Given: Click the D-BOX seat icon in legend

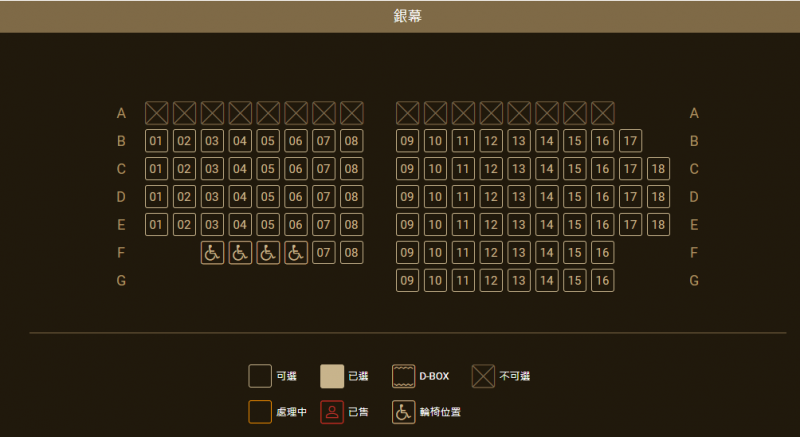Looking at the screenshot, I should click(x=403, y=376).
